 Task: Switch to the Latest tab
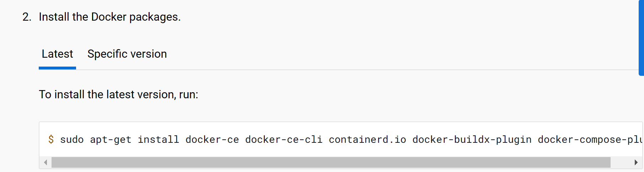coord(57,54)
